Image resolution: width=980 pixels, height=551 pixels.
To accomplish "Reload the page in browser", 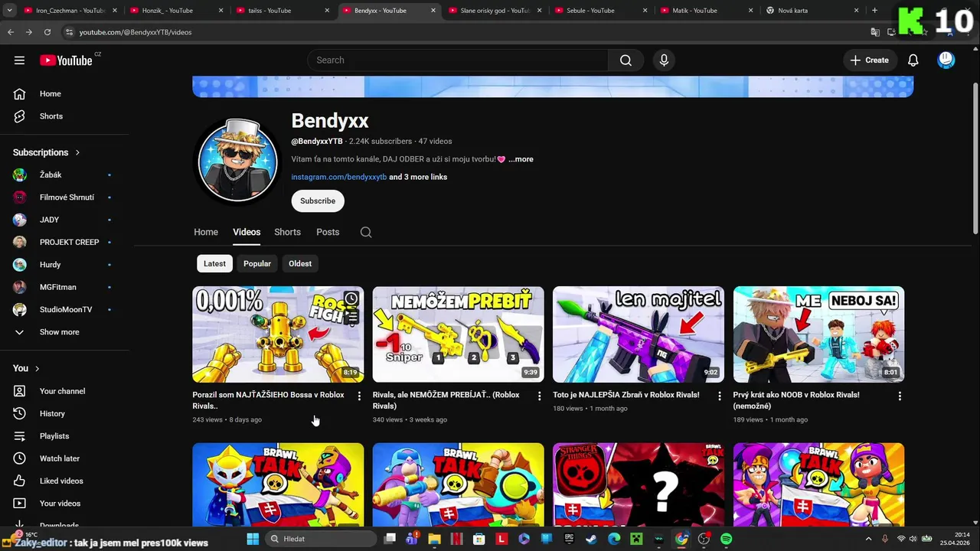I will click(47, 32).
